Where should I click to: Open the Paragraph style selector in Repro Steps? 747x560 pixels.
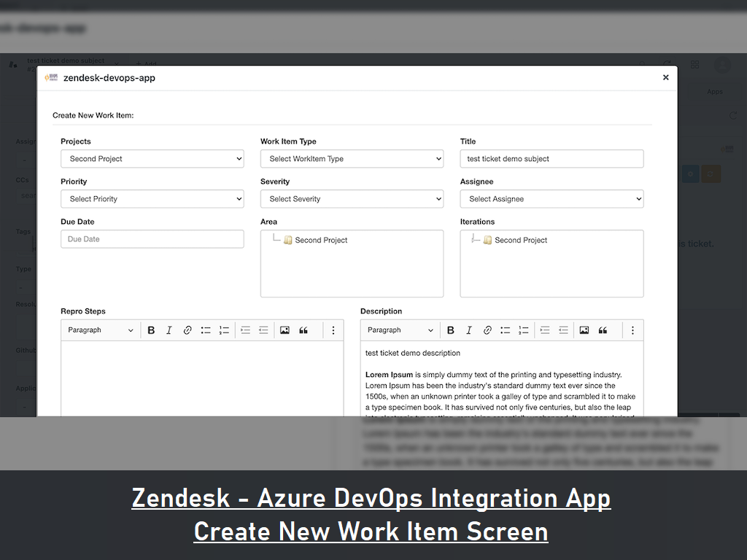[x=100, y=330]
